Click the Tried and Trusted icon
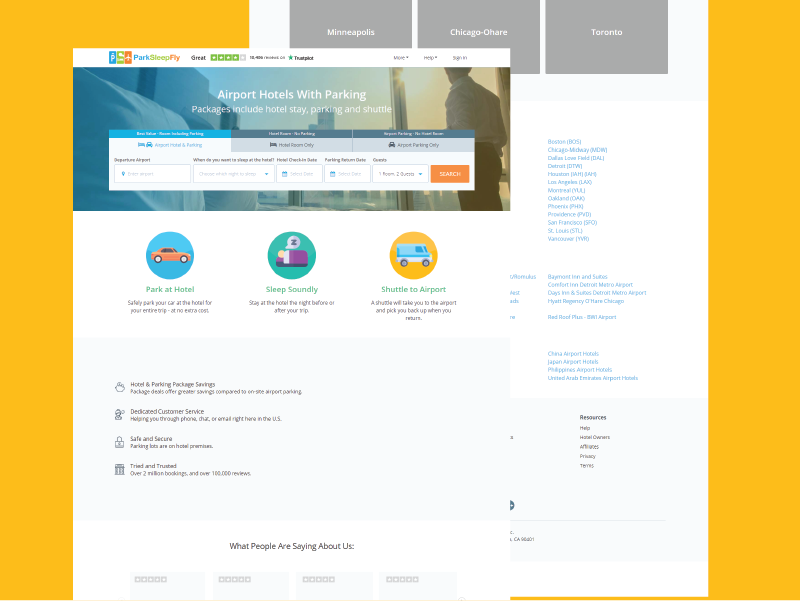The height and width of the screenshot is (601, 800). 120,469
